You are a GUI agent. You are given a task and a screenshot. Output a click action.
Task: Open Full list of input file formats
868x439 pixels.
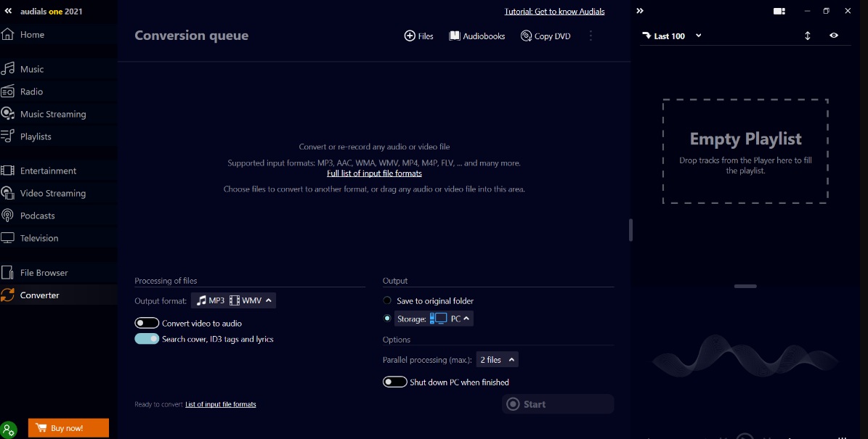[x=374, y=173]
